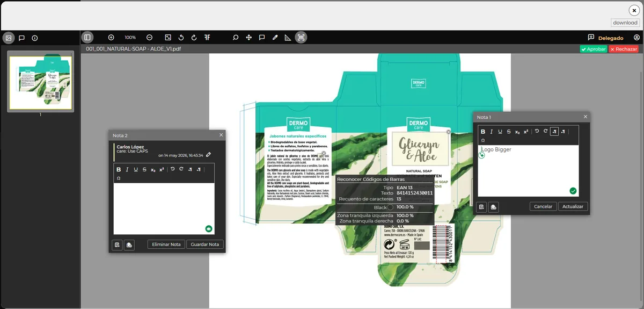Toggle Underline in Nota 2 editor
The width and height of the screenshot is (644, 309).
[136, 169]
